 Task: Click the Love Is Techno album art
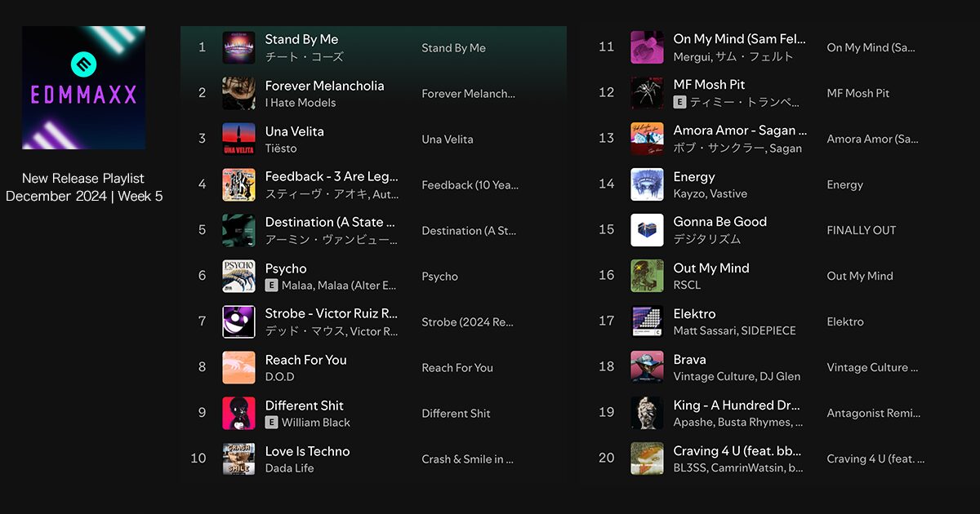click(x=238, y=459)
